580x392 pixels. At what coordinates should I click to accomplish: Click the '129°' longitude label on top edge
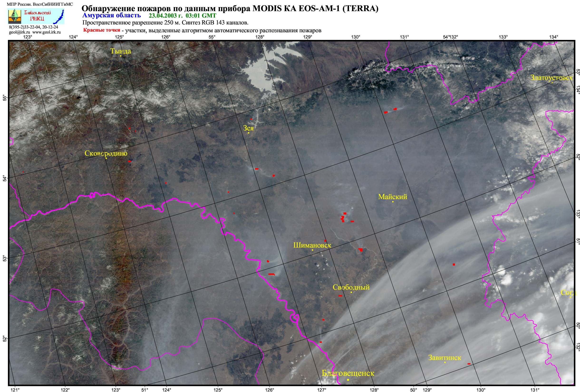(308, 37)
